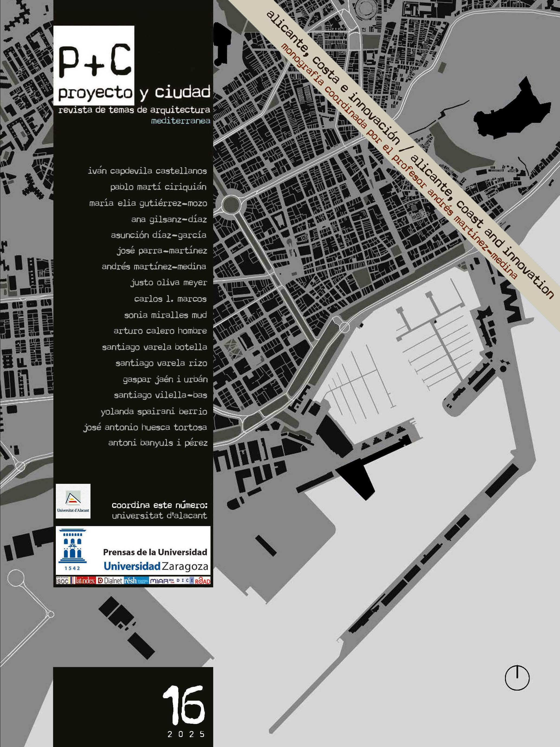The height and width of the screenshot is (747, 560).
Task: Click the 'Prensas de la Universidad' text
Action: (155, 552)
